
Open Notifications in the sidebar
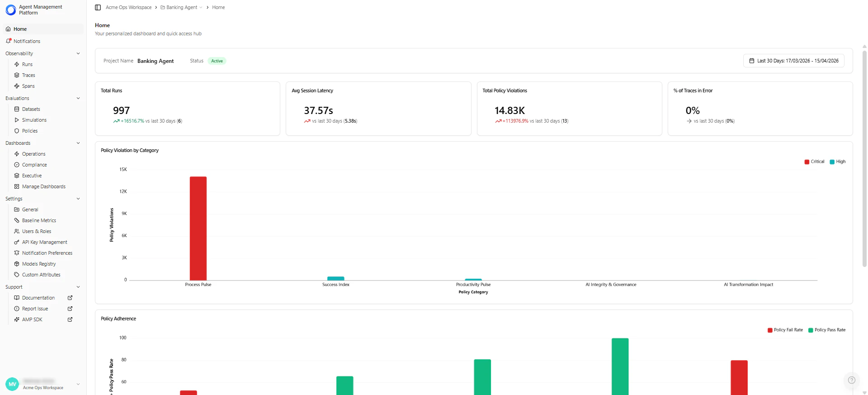point(43,41)
